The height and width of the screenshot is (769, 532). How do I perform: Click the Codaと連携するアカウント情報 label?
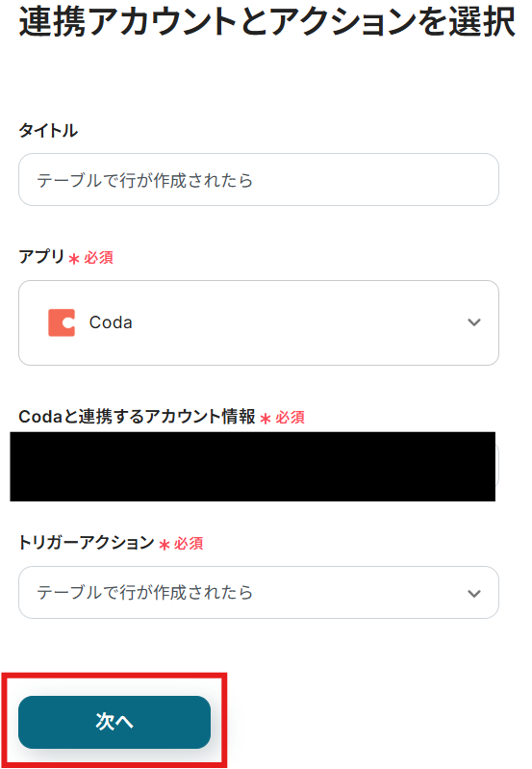pyautogui.click(x=137, y=417)
